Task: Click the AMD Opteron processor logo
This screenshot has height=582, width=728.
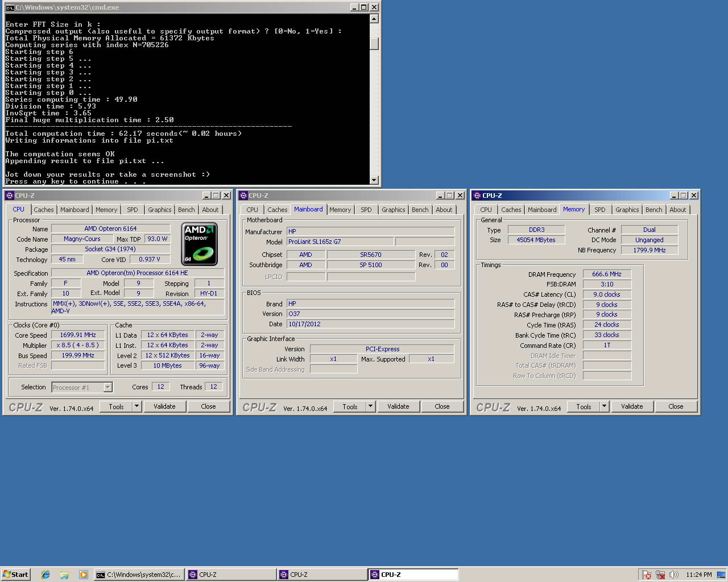Action: coord(199,244)
